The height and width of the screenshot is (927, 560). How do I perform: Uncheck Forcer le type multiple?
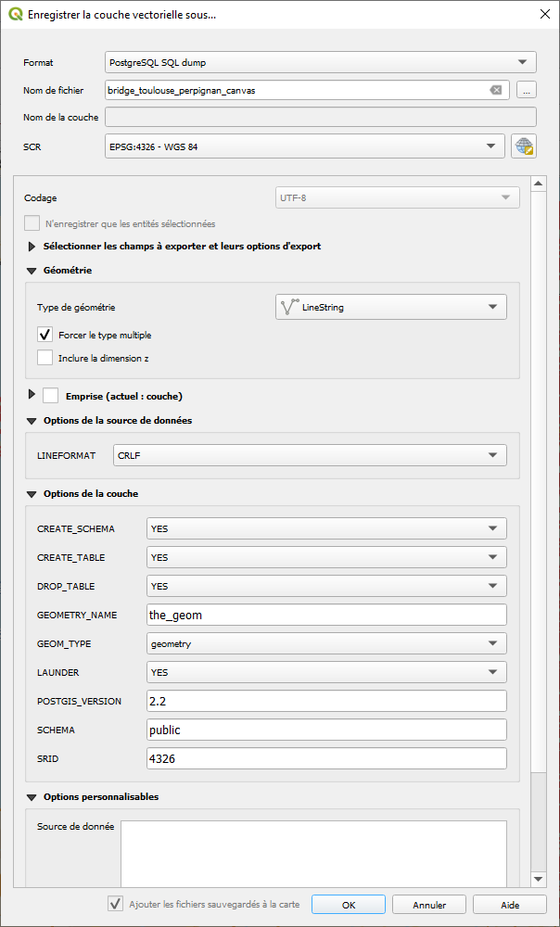click(45, 335)
